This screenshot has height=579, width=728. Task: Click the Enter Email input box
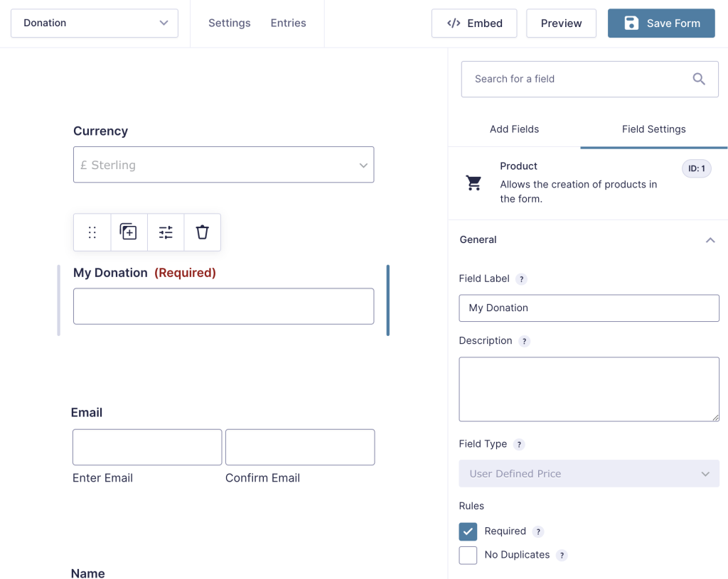click(147, 448)
